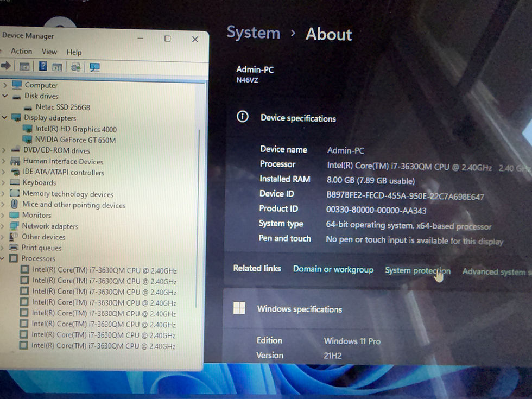Open the blue question mark Help toolbar icon
The width and height of the screenshot is (532, 399).
pyautogui.click(x=43, y=66)
